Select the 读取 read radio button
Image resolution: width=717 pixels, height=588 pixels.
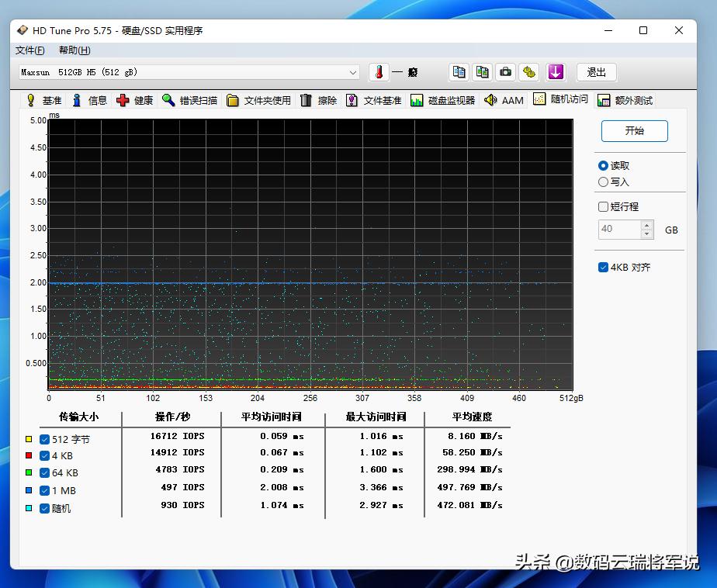tap(603, 165)
